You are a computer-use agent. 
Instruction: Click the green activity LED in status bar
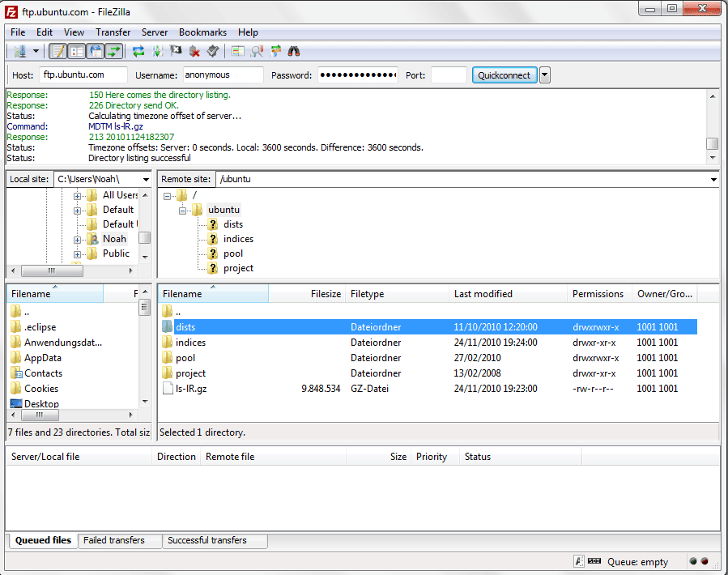693,561
